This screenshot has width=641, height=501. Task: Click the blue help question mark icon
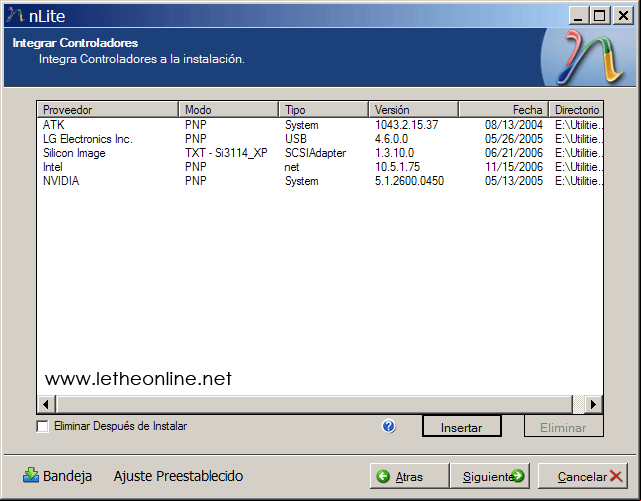coord(388,426)
